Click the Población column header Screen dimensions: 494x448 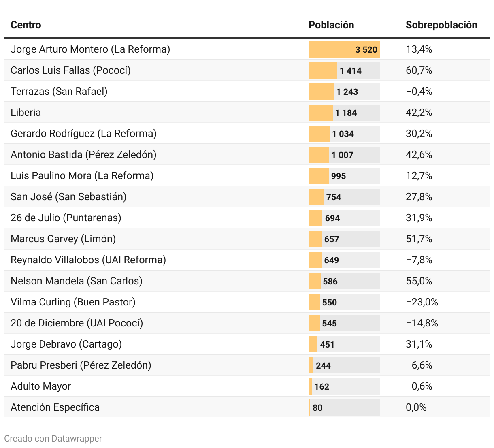[331, 25]
